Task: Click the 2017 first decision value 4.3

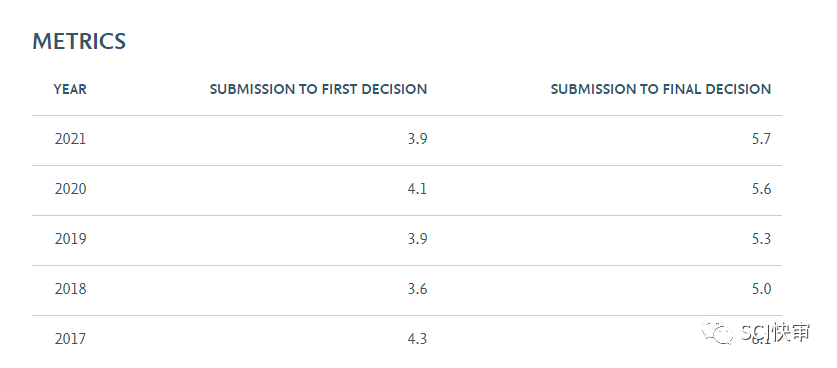Action: 417,339
